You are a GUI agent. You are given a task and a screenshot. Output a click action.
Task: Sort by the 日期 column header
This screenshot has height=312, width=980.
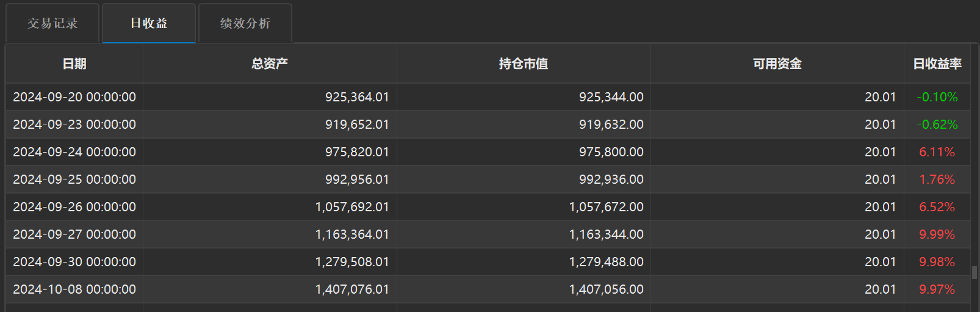coord(74,63)
